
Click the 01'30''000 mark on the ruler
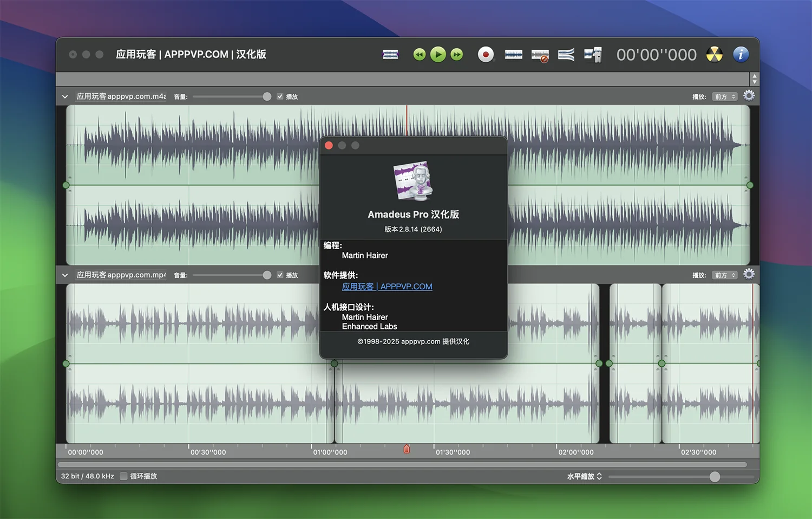tap(453, 452)
